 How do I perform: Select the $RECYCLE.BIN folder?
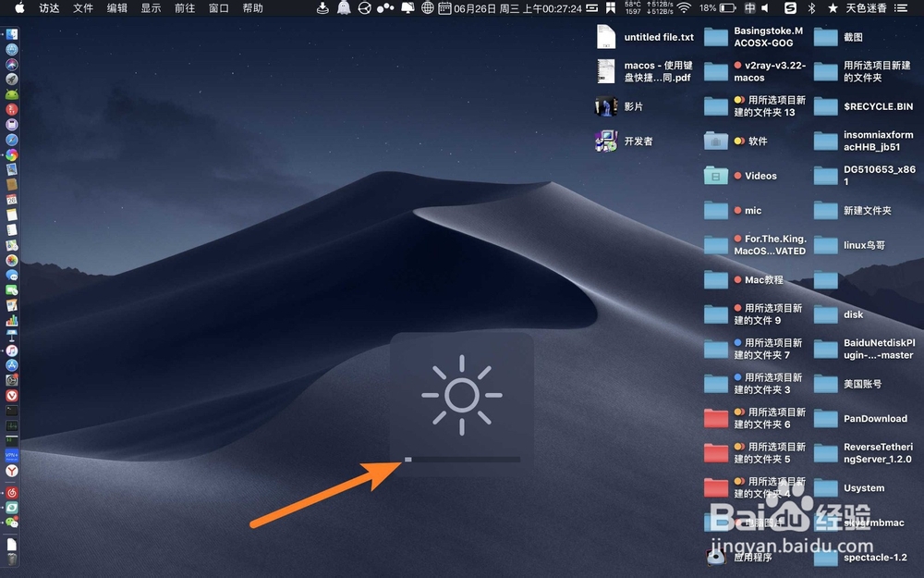(825, 106)
